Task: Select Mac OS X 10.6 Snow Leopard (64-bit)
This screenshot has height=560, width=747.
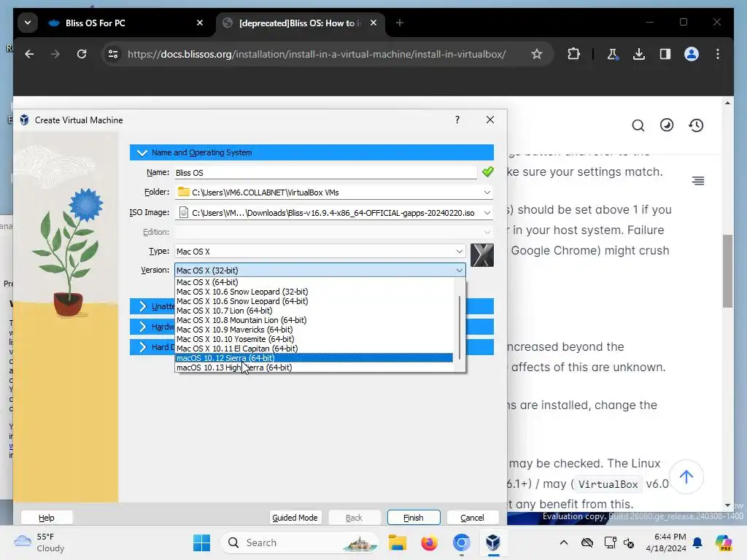Action: pos(314,301)
